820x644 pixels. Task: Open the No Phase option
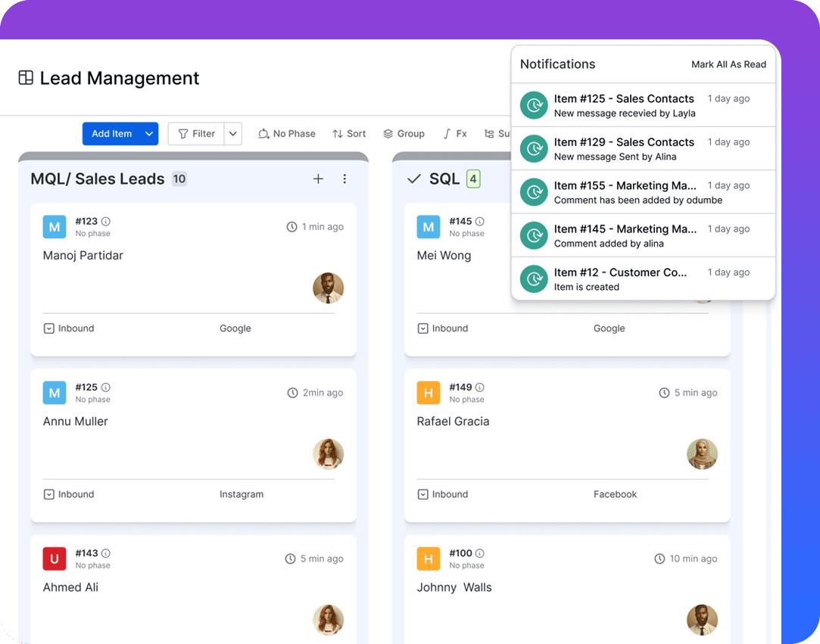click(286, 134)
